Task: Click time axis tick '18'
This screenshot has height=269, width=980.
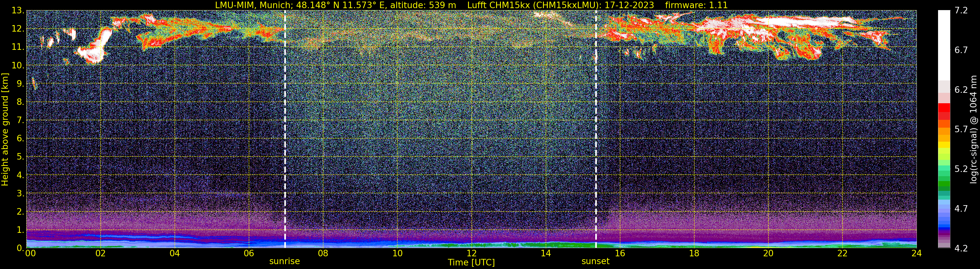Action: coord(694,254)
